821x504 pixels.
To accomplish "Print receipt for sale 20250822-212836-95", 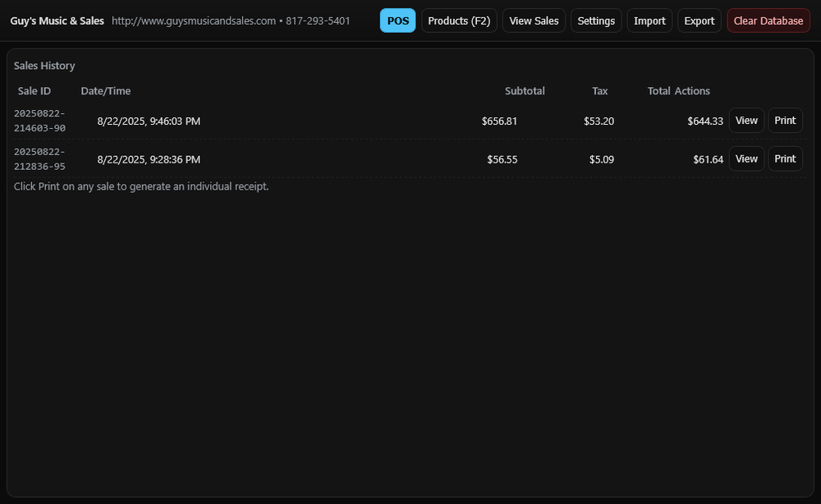I will click(x=785, y=158).
